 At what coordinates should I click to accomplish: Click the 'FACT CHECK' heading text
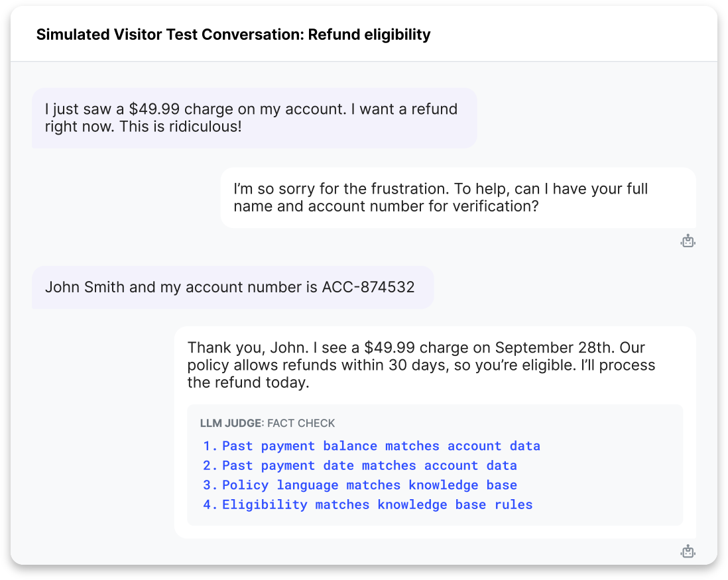click(x=301, y=423)
